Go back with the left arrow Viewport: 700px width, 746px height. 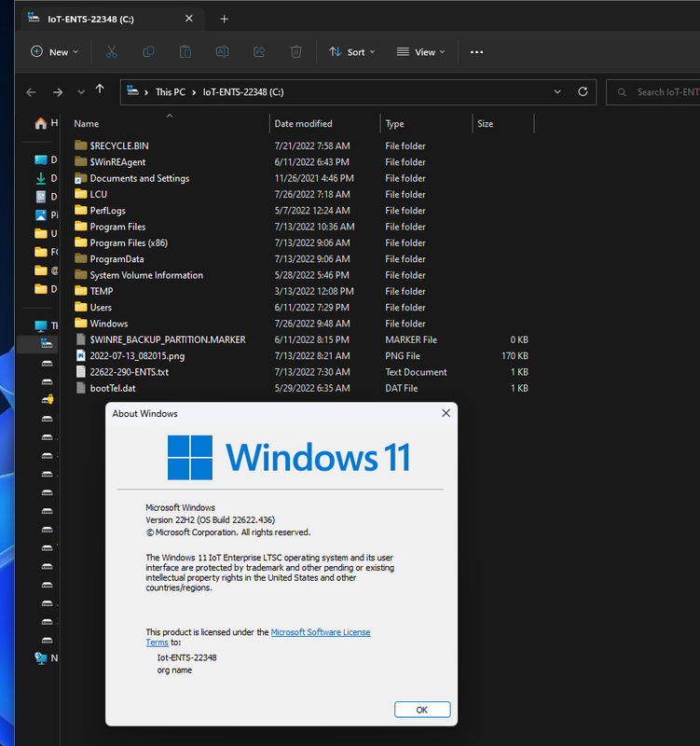pyautogui.click(x=32, y=92)
